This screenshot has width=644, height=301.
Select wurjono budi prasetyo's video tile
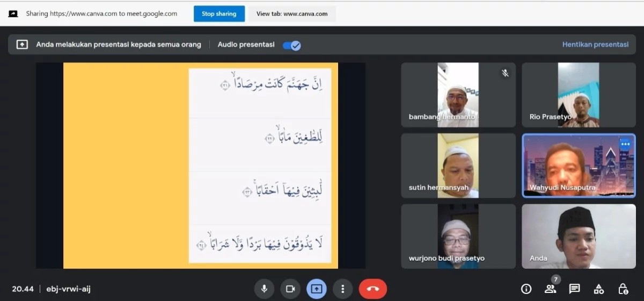click(458, 236)
